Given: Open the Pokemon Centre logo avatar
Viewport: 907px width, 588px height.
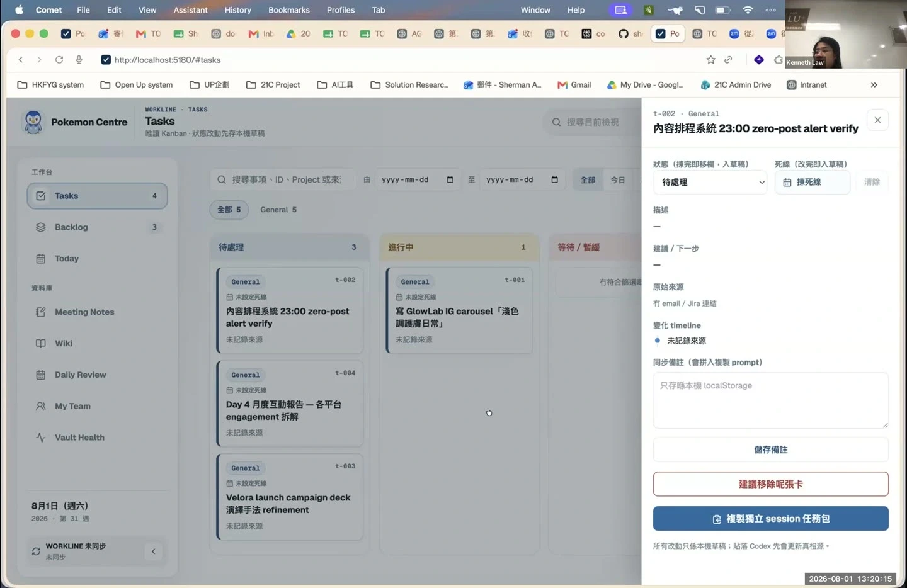Looking at the screenshot, I should 33,122.
